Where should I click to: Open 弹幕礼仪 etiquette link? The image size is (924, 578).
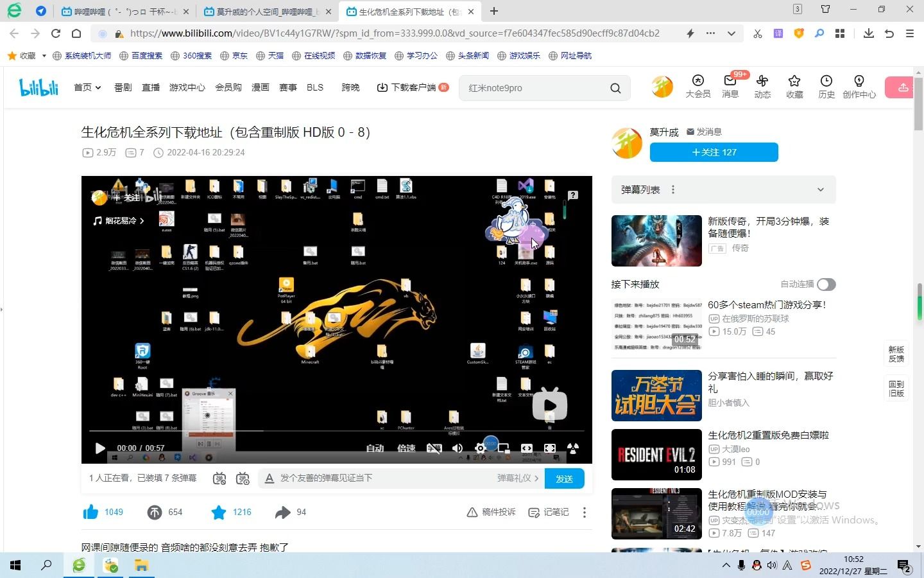tap(518, 478)
